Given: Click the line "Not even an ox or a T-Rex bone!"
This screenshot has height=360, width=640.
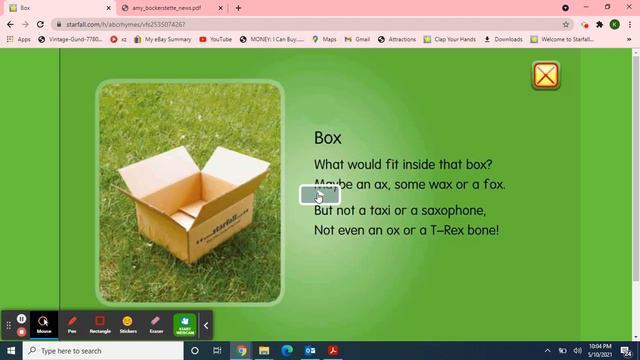Looking at the screenshot, I should pyautogui.click(x=407, y=230).
